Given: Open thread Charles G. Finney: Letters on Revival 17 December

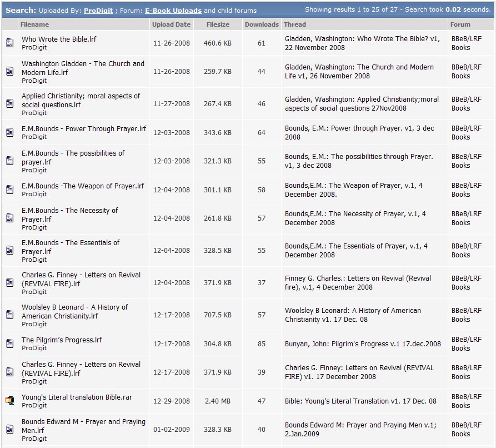Looking at the screenshot, I should (x=359, y=372).
